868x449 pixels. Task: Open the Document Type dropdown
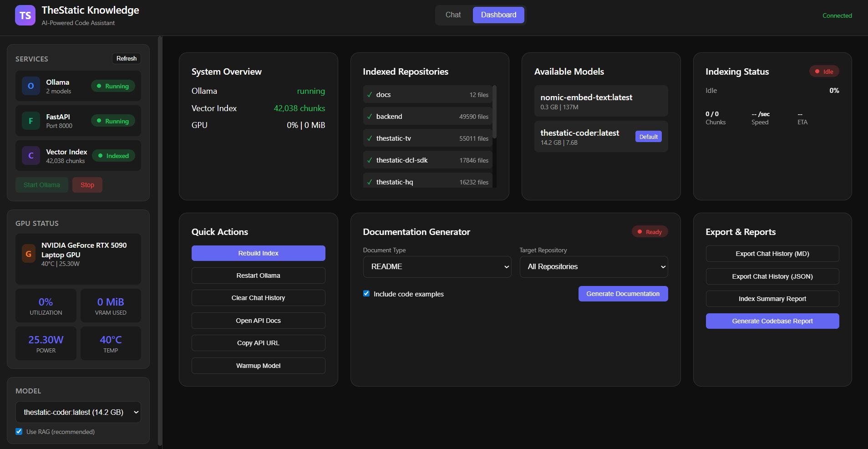pos(437,267)
